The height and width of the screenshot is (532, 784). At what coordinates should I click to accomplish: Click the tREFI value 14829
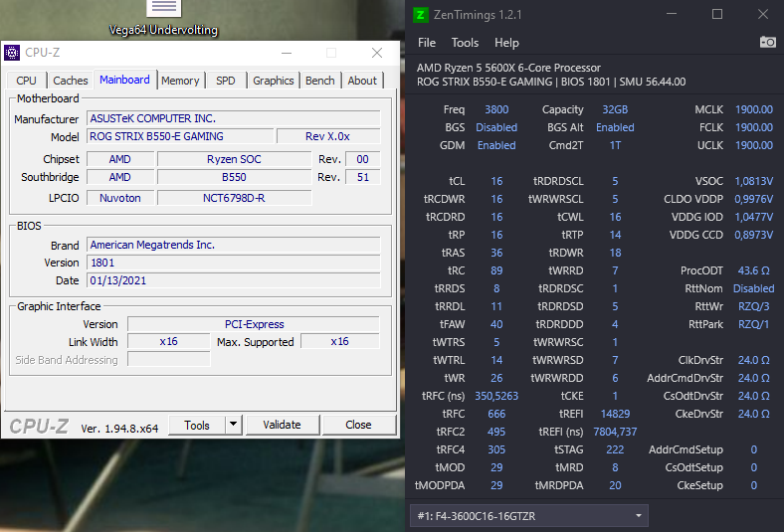615,414
